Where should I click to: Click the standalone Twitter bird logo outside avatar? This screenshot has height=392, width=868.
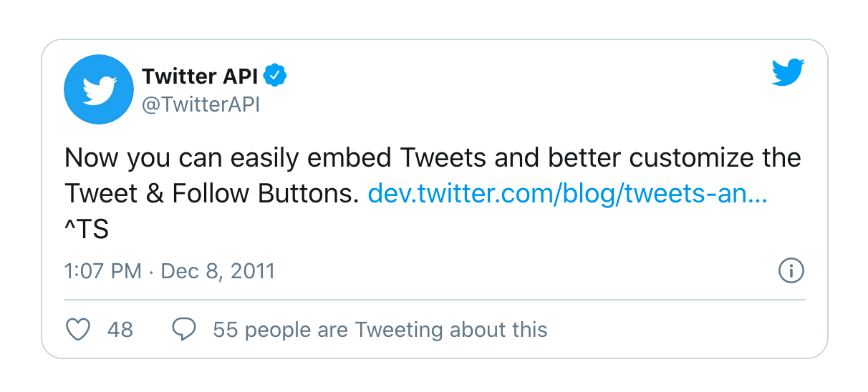click(788, 73)
